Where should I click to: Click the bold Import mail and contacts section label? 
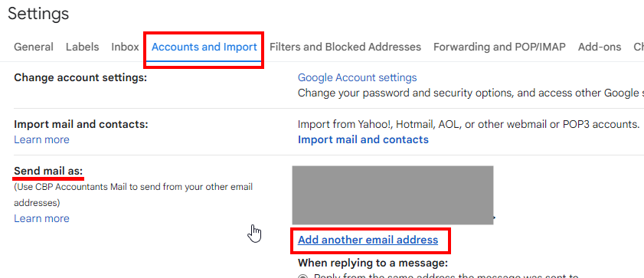pos(81,124)
